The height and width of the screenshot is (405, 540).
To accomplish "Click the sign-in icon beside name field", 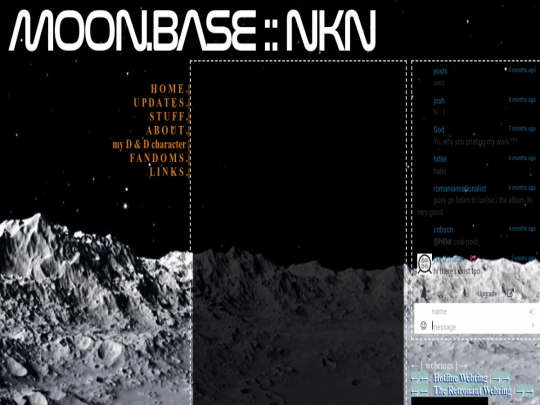I will click(531, 311).
